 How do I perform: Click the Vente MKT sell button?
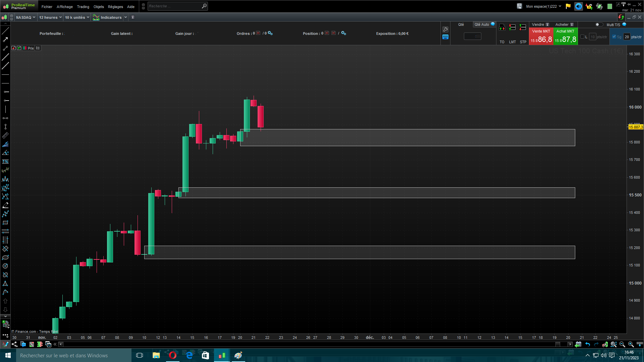[541, 36]
